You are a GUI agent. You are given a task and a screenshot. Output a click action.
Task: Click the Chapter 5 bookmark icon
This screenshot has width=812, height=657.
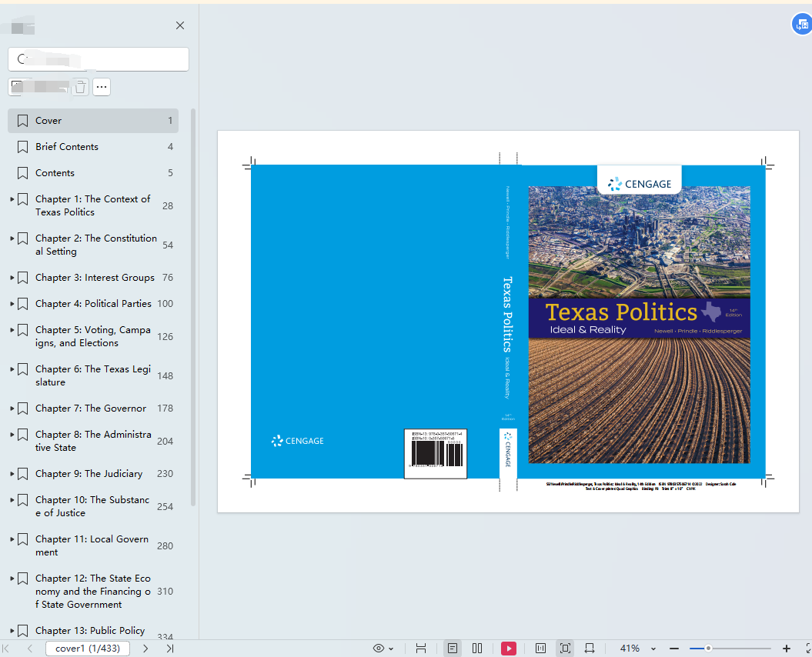(23, 330)
